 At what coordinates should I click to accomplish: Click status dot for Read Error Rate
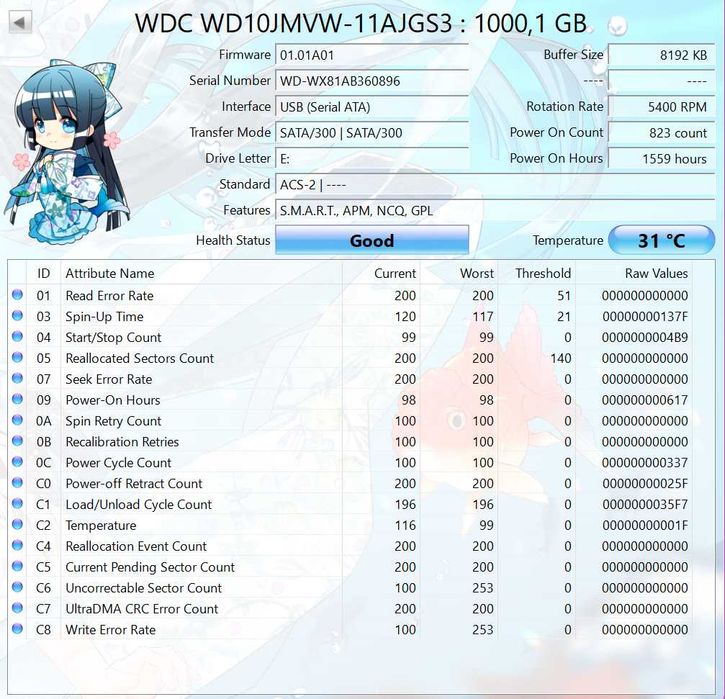(x=18, y=295)
